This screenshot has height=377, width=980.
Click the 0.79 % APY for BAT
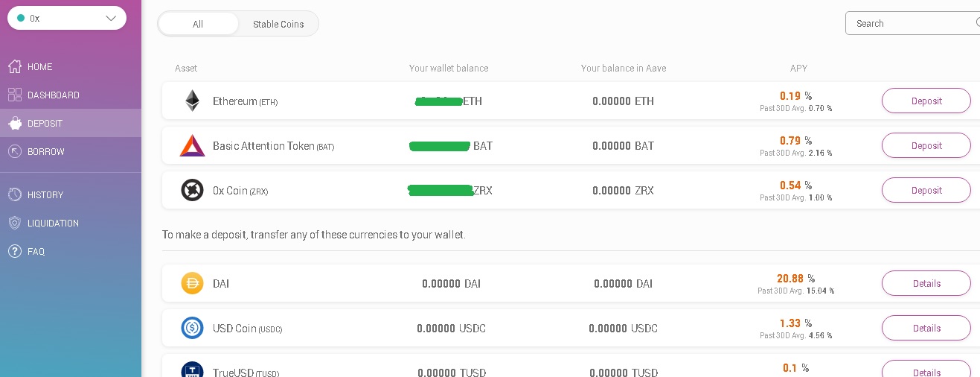795,140
